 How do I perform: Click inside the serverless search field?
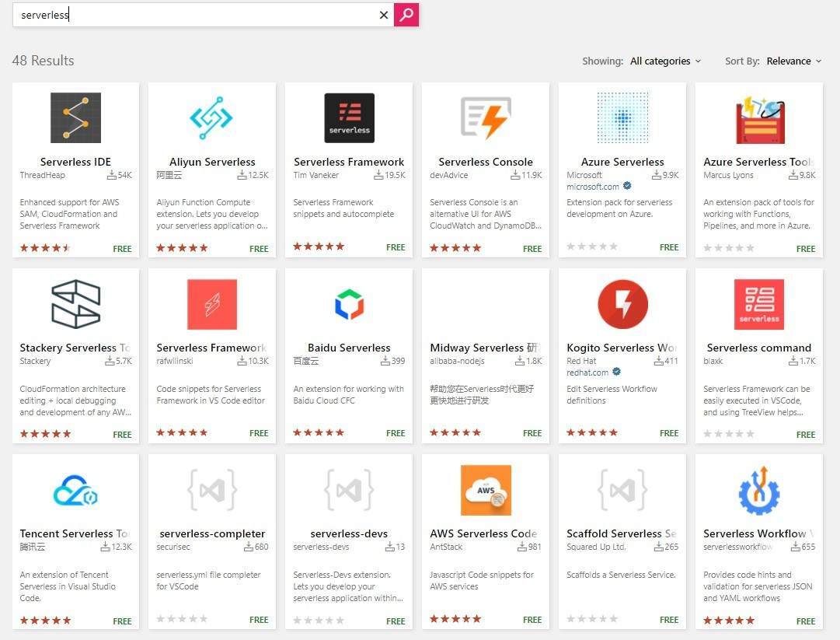coord(194,15)
